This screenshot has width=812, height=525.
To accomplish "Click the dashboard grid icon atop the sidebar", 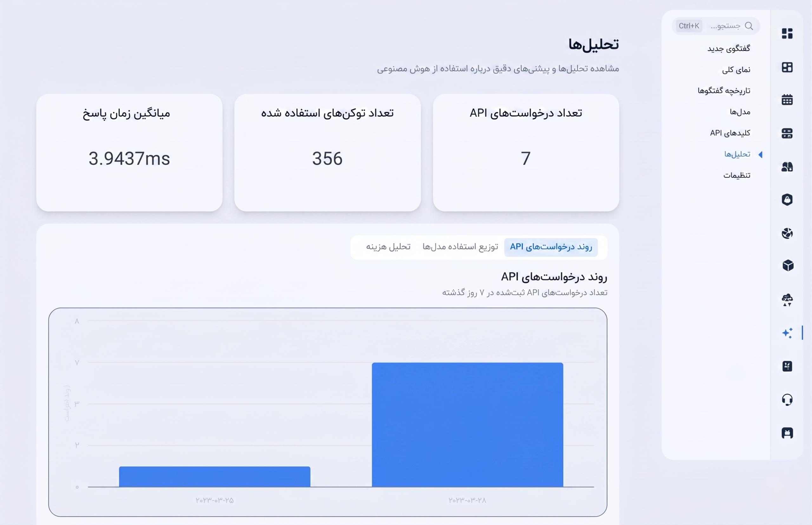I will (787, 33).
